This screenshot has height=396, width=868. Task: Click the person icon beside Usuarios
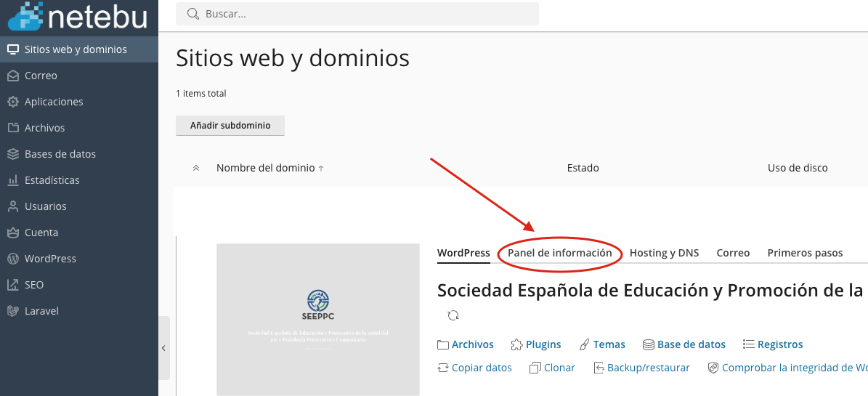[13, 206]
